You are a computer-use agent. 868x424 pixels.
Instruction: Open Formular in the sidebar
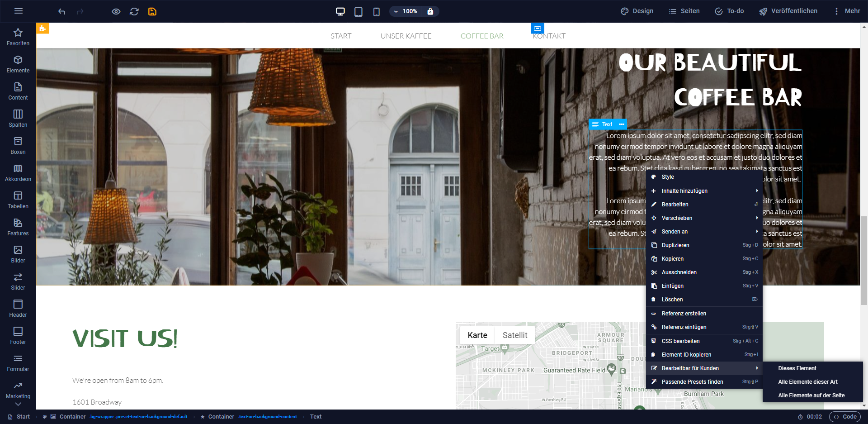pos(18,362)
